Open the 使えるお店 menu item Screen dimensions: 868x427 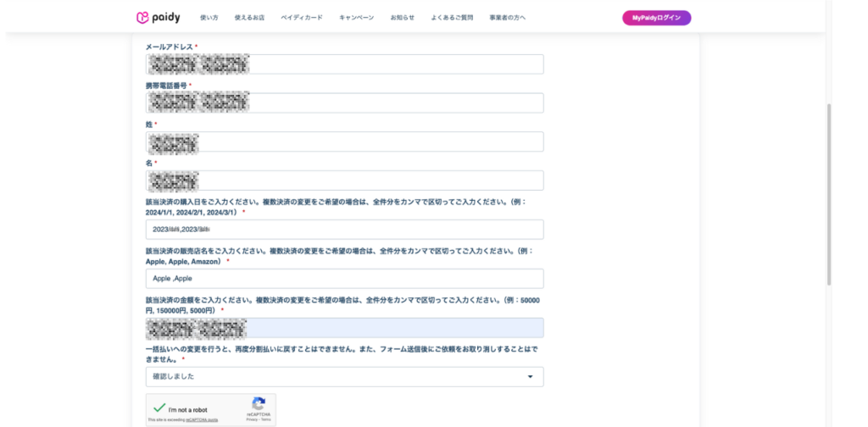[x=249, y=18]
